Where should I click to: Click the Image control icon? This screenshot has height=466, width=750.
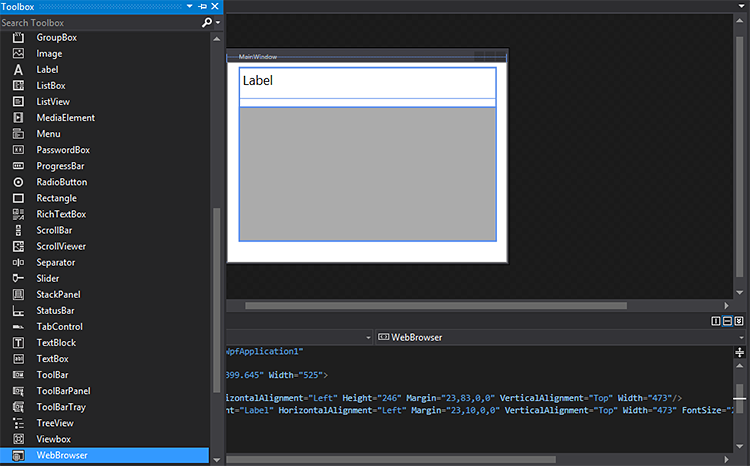click(18, 54)
